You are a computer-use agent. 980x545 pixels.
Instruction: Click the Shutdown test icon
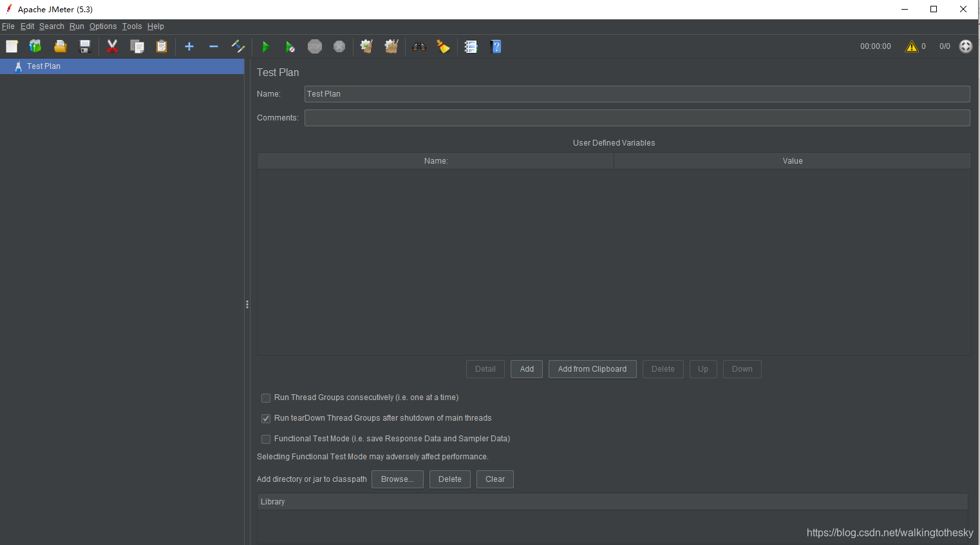click(x=339, y=46)
